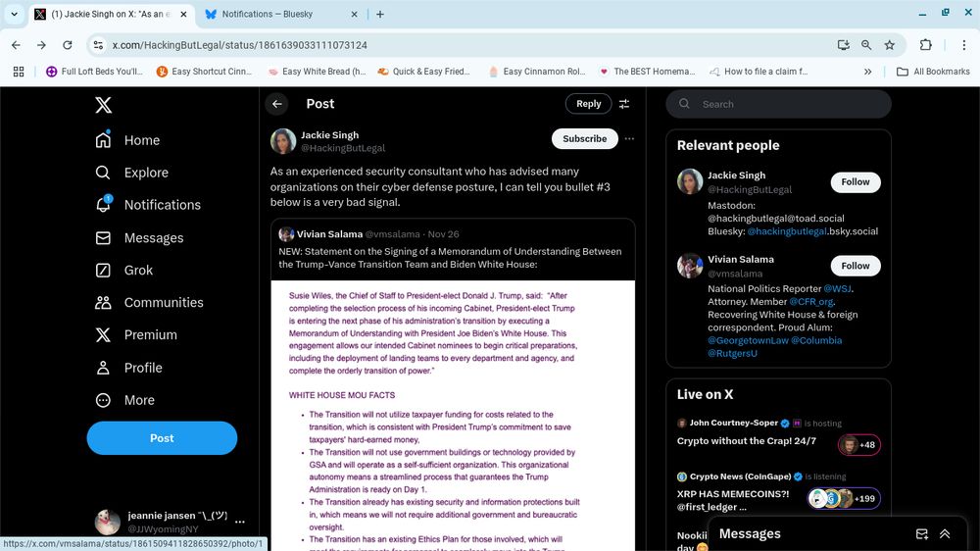This screenshot has width=980, height=551.
Task: Open reply sort settings icon
Action: (623, 104)
